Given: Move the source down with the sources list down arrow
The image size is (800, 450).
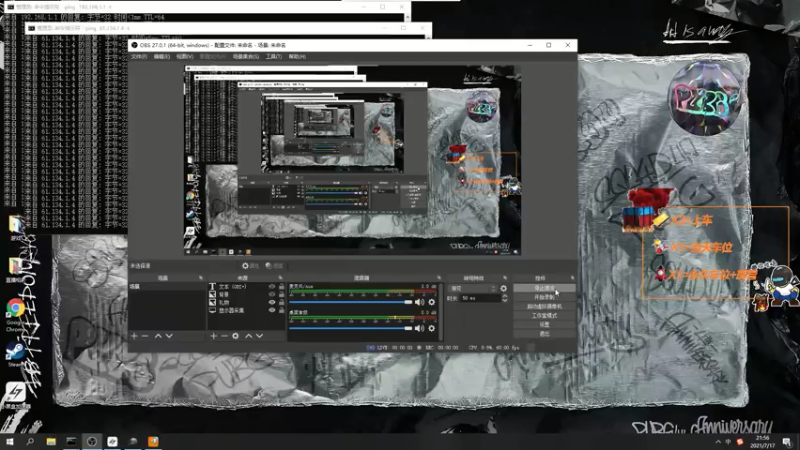Looking at the screenshot, I should tap(259, 336).
